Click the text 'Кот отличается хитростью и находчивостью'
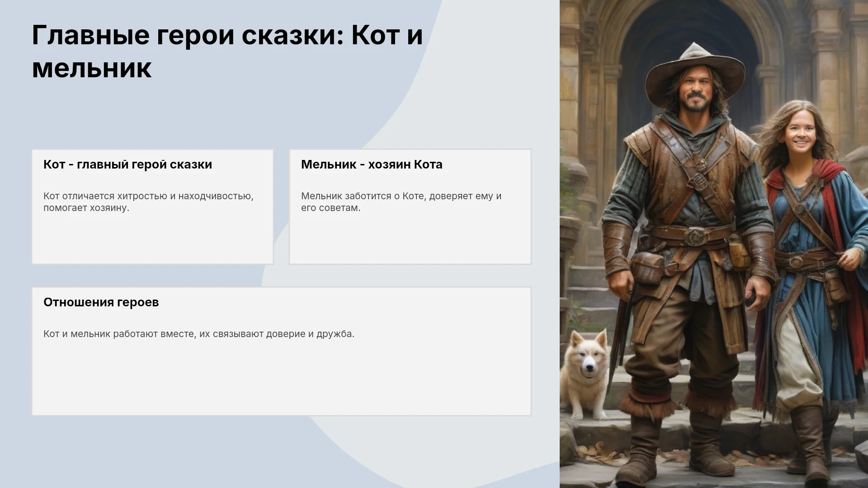Screen dimensions: 868x488 [148, 196]
